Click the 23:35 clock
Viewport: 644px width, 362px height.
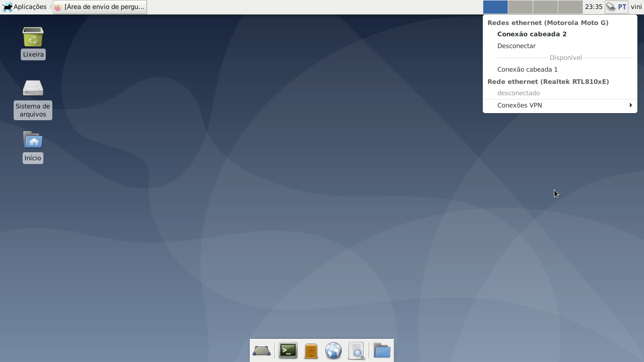[594, 7]
